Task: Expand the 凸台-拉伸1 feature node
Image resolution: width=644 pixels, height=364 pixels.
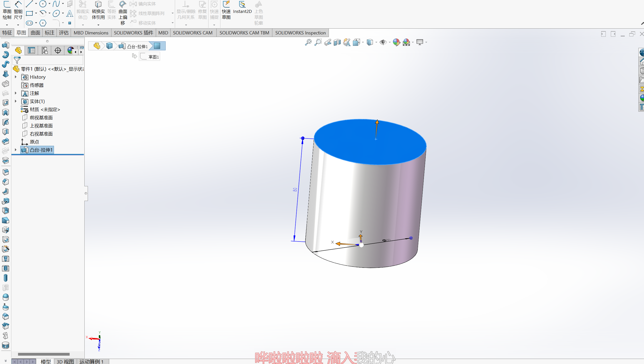Action: coord(16,150)
